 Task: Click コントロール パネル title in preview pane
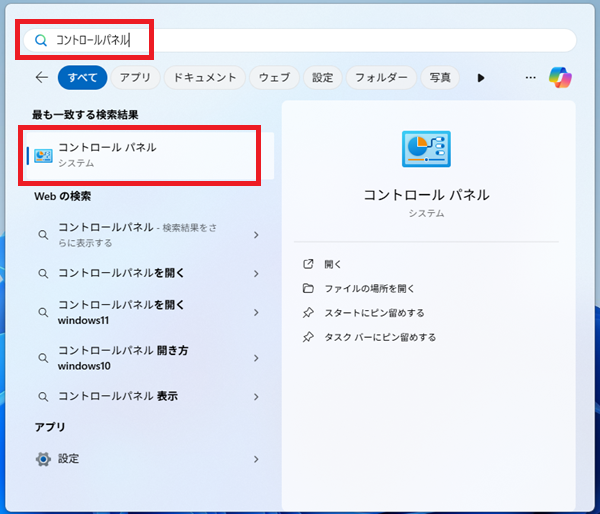426,195
